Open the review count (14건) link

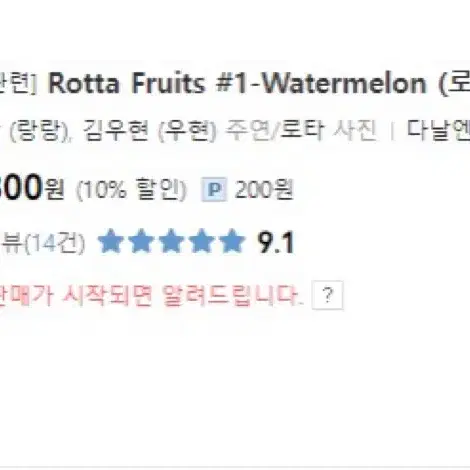pyautogui.click(x=42, y=242)
